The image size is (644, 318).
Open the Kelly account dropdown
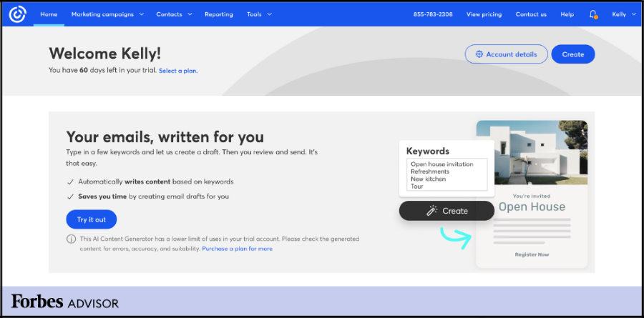coord(624,14)
